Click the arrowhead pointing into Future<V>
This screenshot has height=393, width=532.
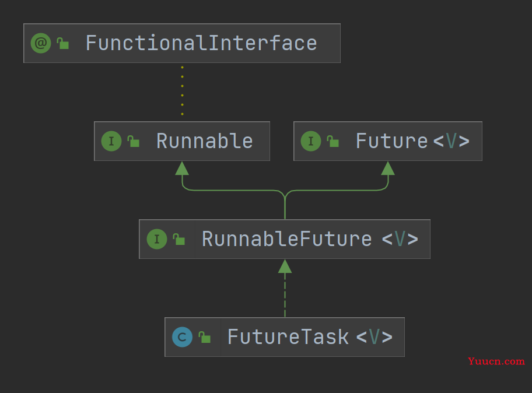point(388,168)
